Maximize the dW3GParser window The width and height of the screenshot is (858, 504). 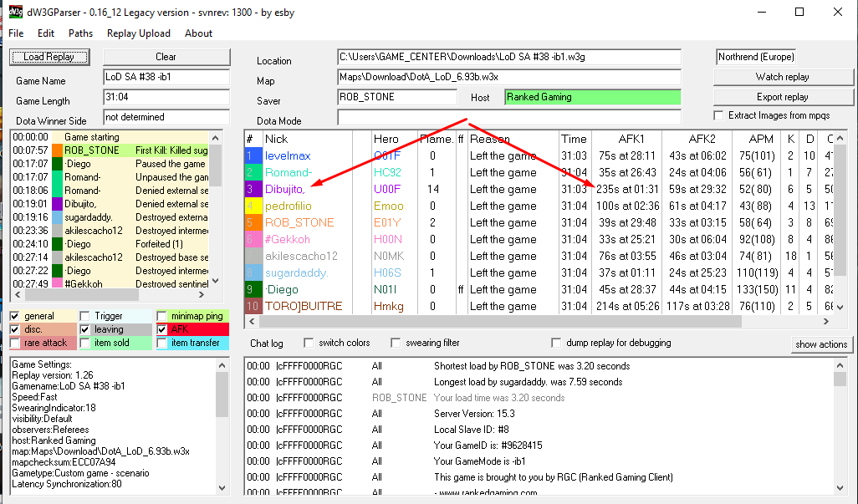click(x=799, y=12)
